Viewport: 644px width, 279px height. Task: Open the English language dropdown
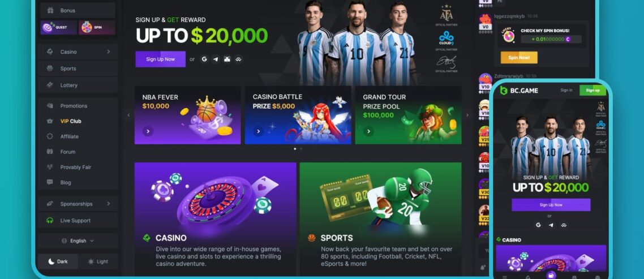(78, 241)
